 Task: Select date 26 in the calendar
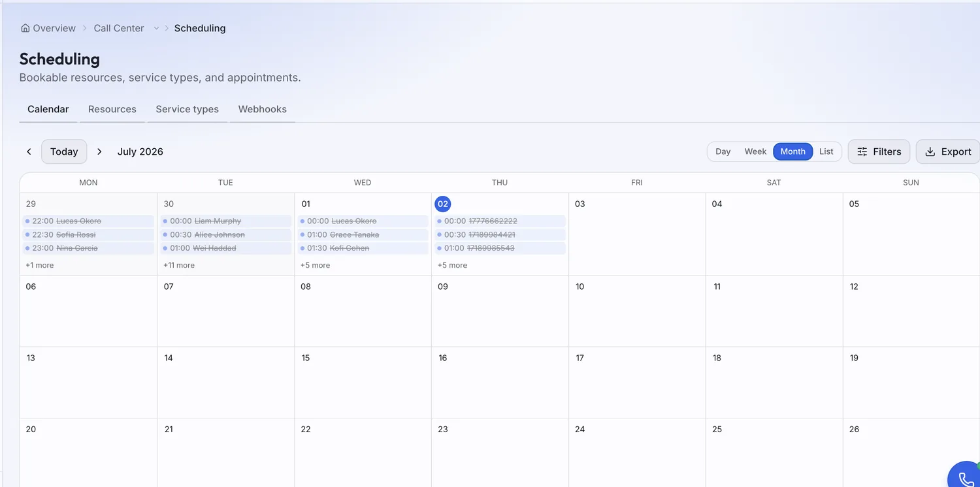(854, 429)
